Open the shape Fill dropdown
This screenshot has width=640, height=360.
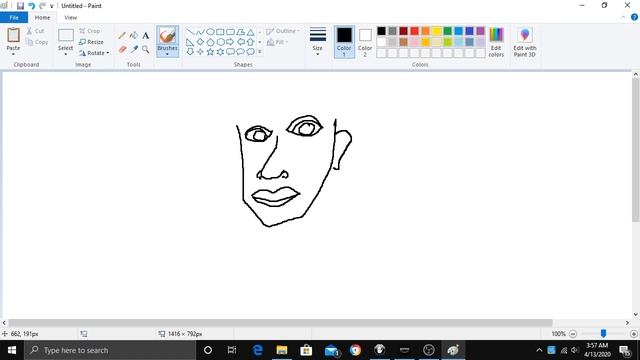pyautogui.click(x=277, y=42)
